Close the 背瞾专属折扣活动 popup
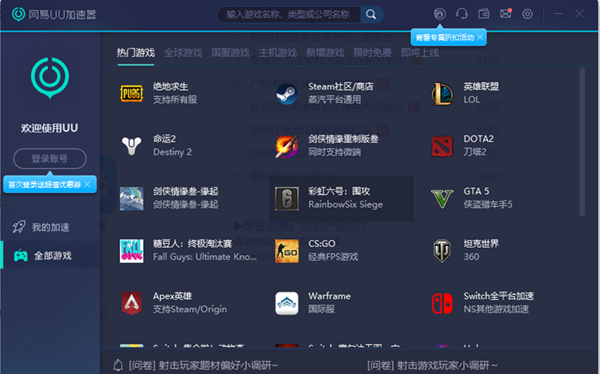This screenshot has height=374, width=600. coord(480,37)
